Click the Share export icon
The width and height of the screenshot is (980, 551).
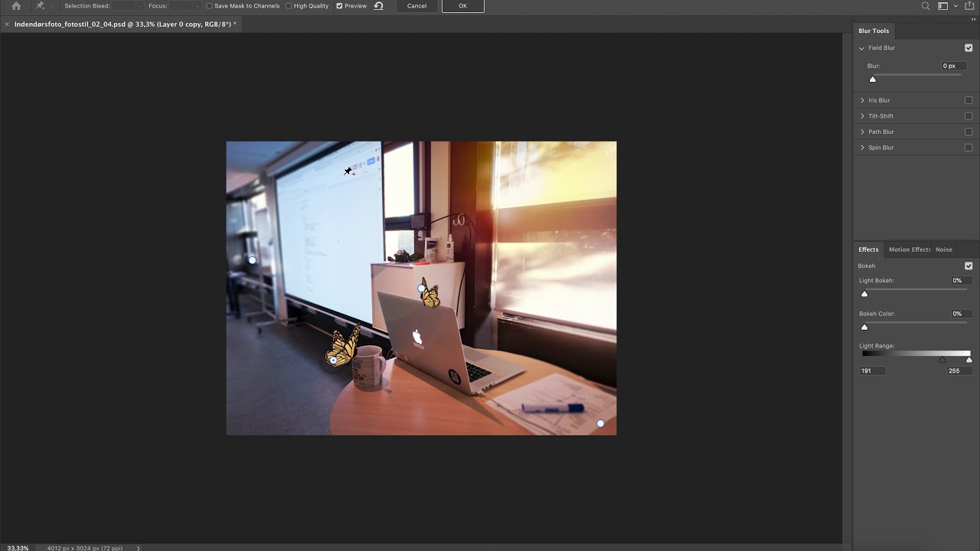click(970, 6)
